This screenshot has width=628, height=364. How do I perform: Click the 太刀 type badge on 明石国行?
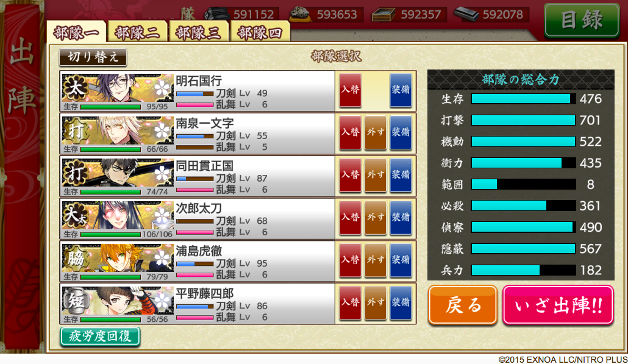click(x=74, y=88)
